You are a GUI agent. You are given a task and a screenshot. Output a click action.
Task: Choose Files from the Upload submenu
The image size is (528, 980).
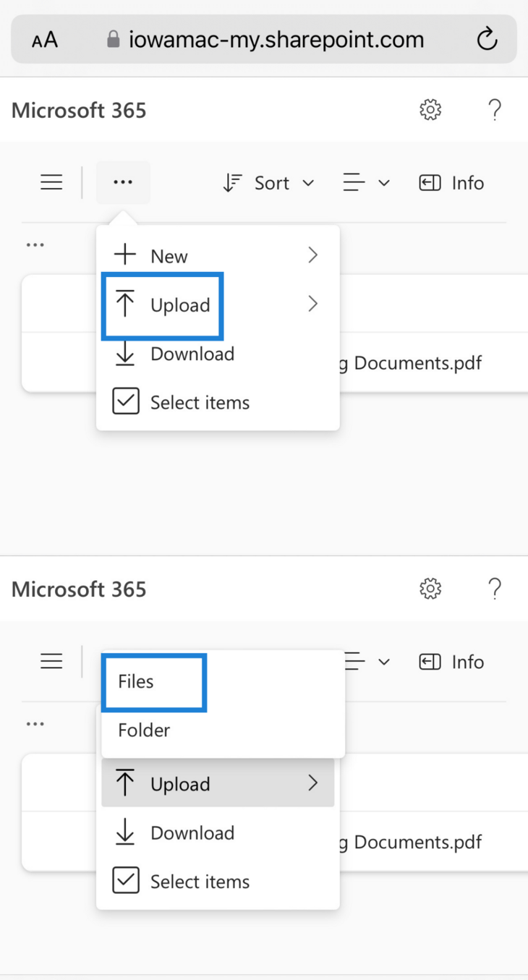[136, 681]
